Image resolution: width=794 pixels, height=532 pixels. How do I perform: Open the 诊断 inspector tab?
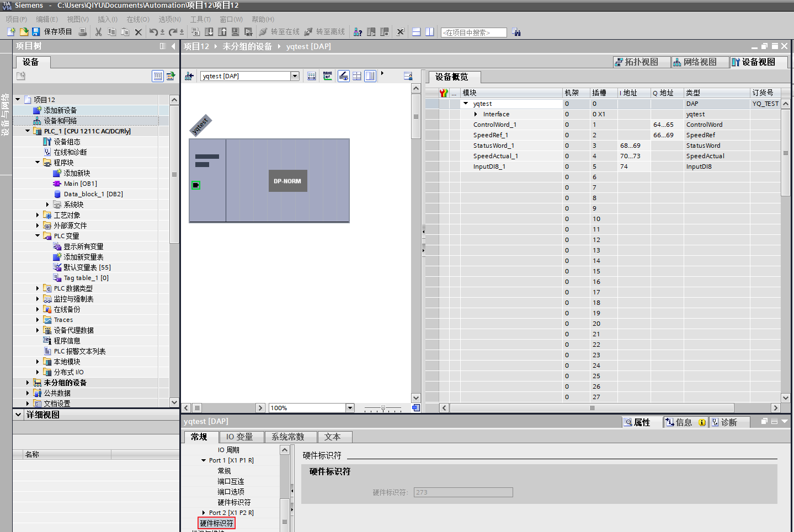tap(728, 422)
